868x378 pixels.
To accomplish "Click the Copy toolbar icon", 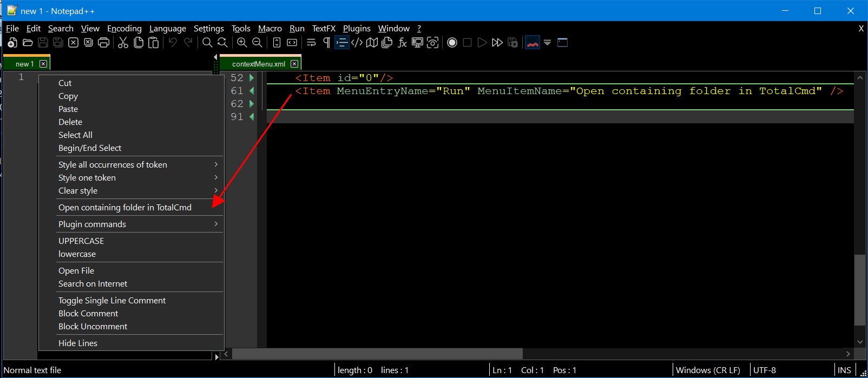I will 139,43.
